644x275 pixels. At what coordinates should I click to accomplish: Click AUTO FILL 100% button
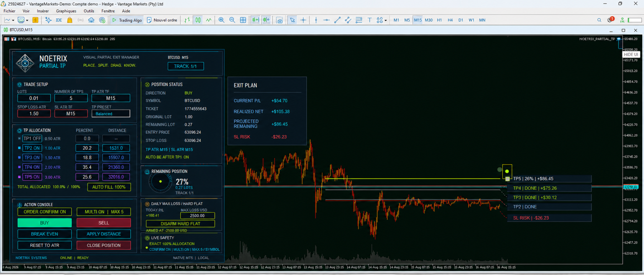(x=109, y=187)
